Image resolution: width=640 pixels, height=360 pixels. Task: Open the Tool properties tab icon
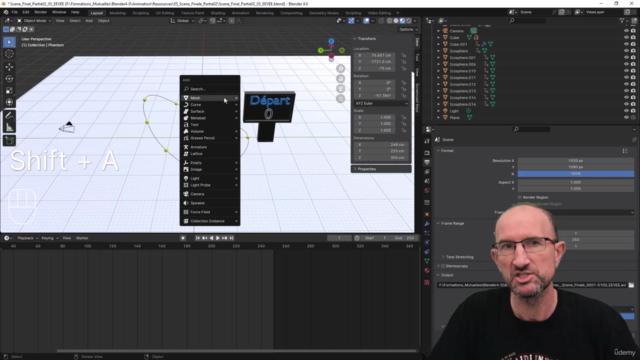[427, 141]
